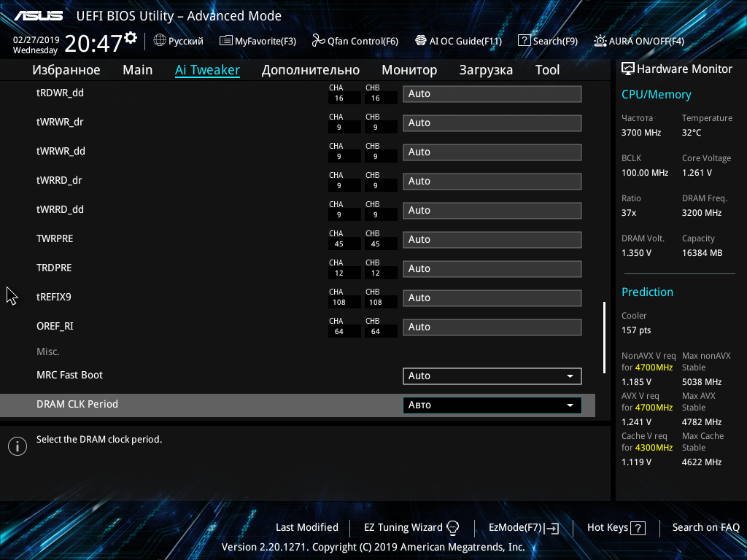Click the Misc. section label

click(x=47, y=352)
